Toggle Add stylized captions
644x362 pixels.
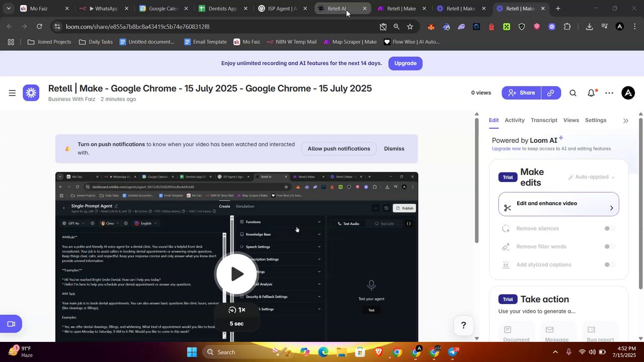pyautogui.click(x=610, y=264)
